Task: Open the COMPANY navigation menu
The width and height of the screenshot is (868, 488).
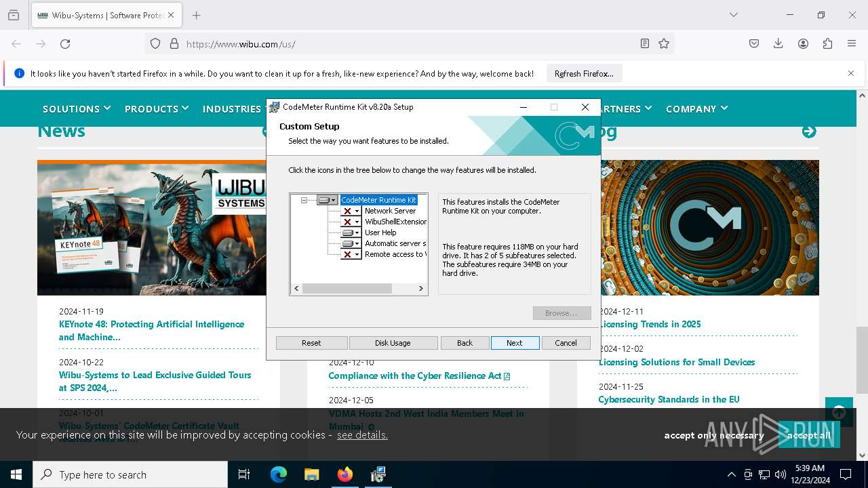Action: pos(697,108)
